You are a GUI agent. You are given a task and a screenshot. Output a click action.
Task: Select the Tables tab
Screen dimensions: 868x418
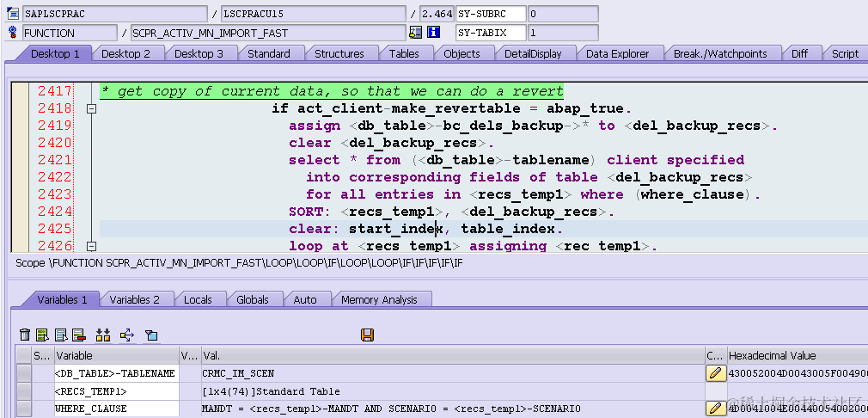tap(404, 53)
